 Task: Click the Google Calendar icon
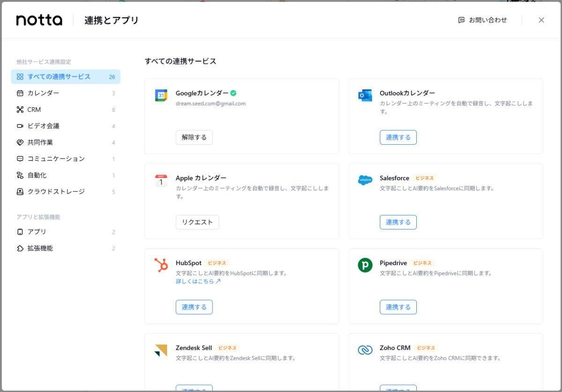161,96
